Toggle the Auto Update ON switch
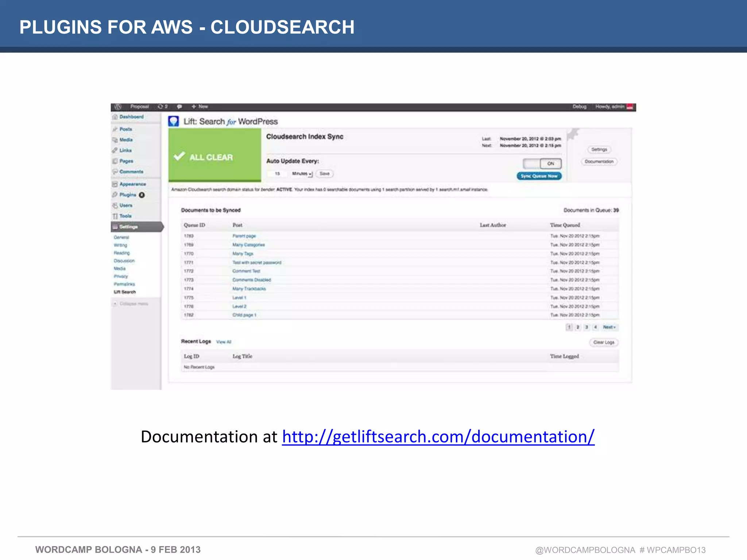 point(542,164)
